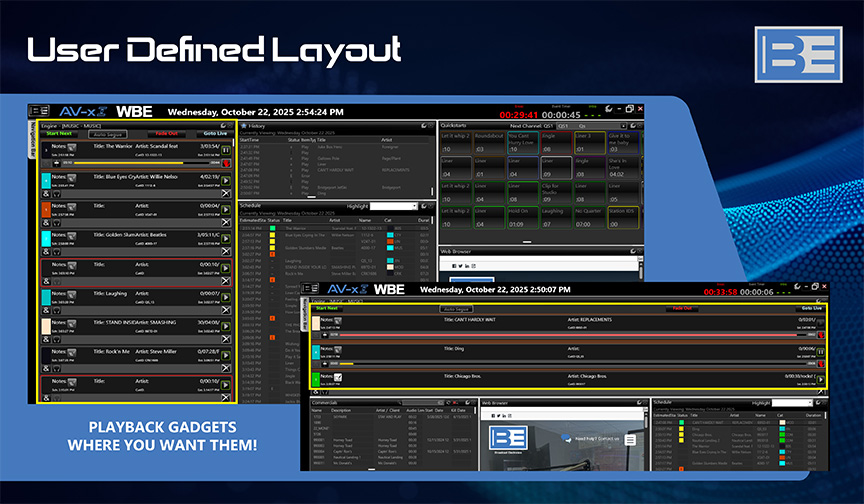
Task: Play the Golden Slumbers Beatles track
Action: pyautogui.click(x=227, y=239)
